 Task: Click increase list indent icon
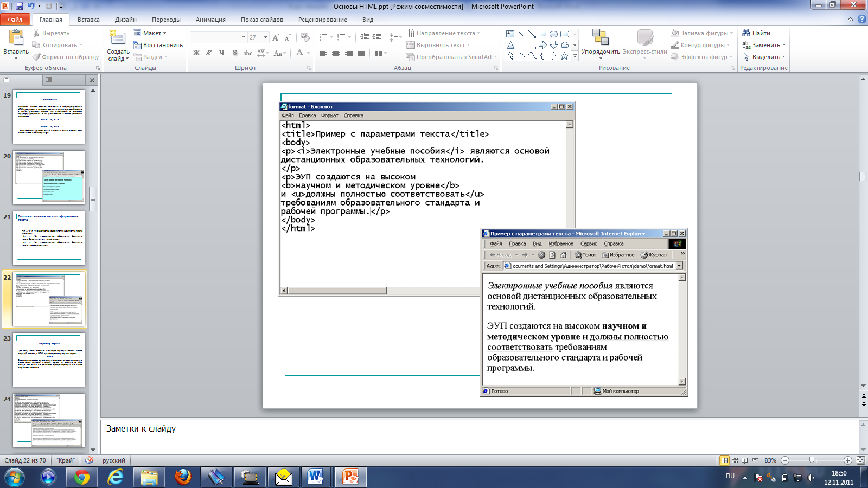[x=377, y=37]
